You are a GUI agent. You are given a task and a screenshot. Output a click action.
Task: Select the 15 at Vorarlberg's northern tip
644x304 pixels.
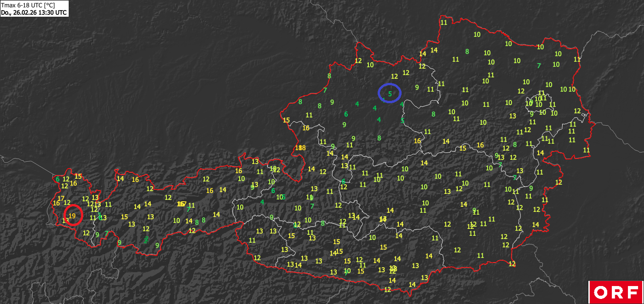pos(78,176)
